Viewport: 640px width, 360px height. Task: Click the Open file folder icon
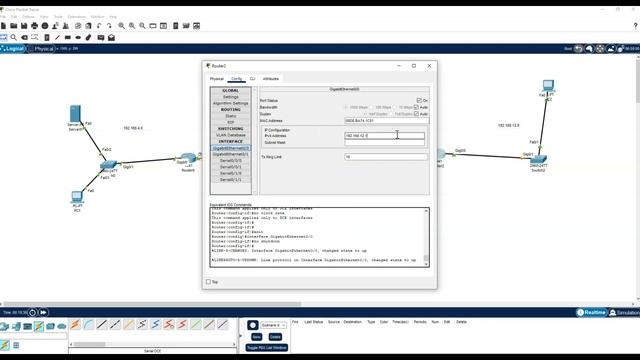click(14, 26)
